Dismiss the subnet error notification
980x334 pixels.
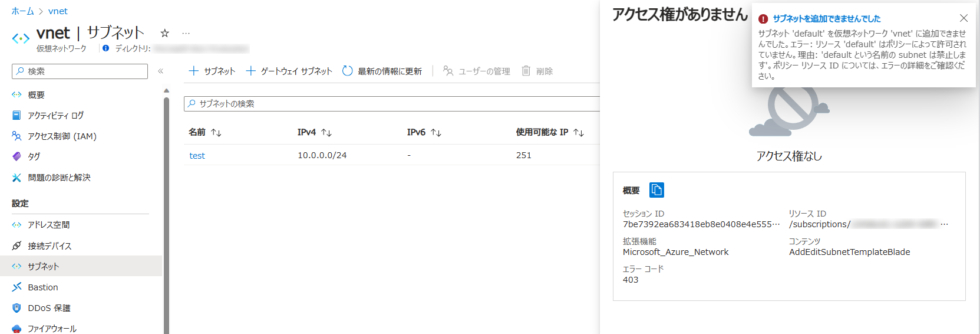[x=963, y=18]
